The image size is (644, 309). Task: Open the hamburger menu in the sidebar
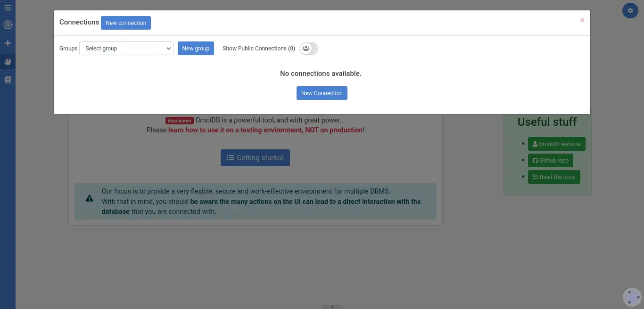click(8, 8)
